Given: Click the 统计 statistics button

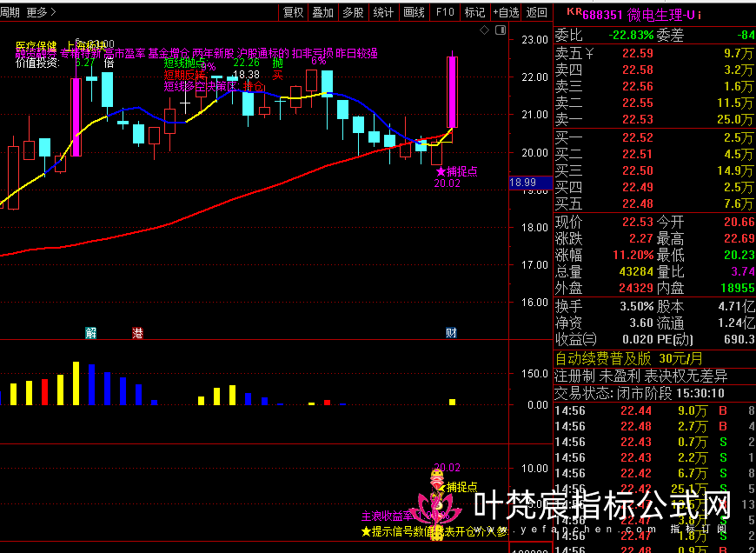Looking at the screenshot, I should tap(383, 12).
